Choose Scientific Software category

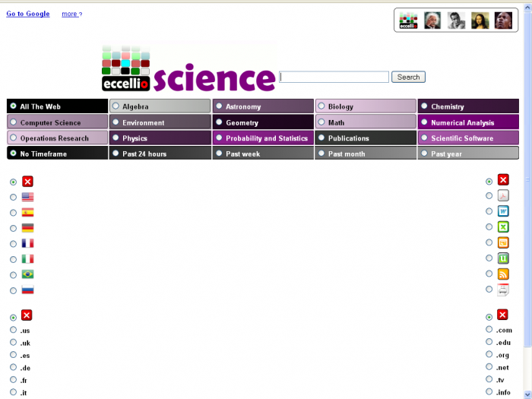click(x=468, y=138)
